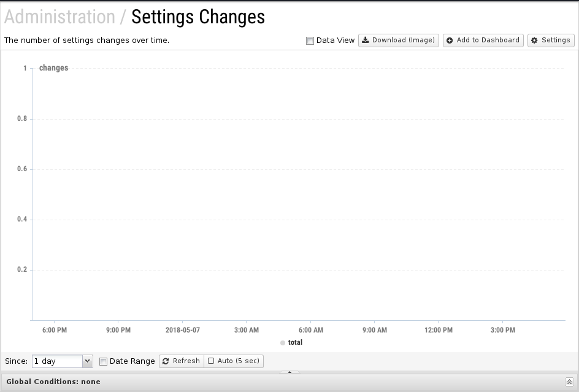This screenshot has width=579, height=392.
Task: Open the Since dropdown arrow
Action: [87, 361]
